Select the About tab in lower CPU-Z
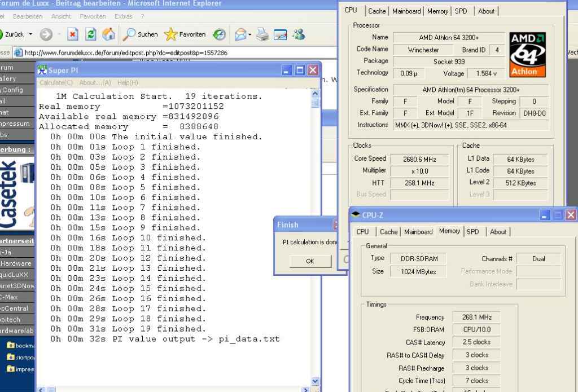Viewport: 578px width, 392px height. click(498, 232)
